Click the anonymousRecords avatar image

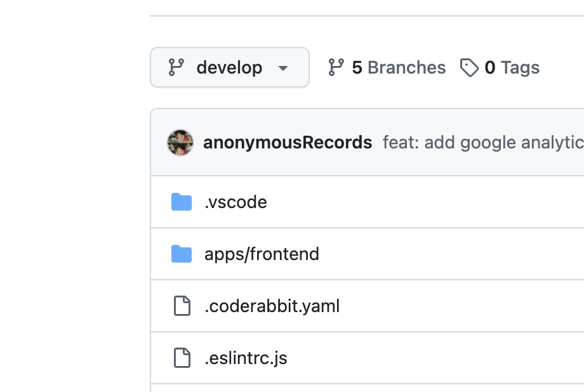[180, 143]
